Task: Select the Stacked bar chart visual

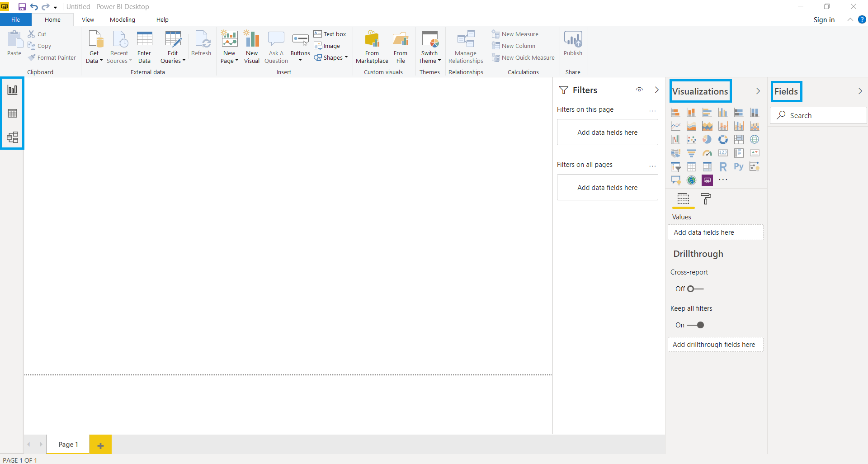Action: (x=675, y=113)
